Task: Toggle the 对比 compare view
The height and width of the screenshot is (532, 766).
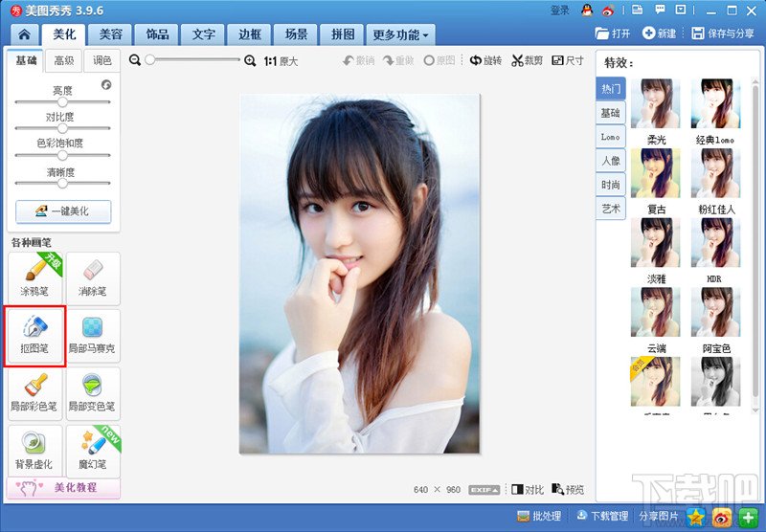Action: [528, 489]
